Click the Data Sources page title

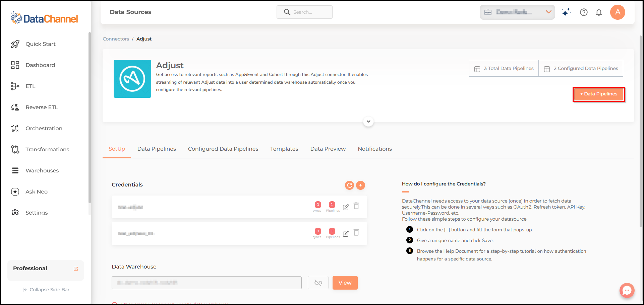[130, 12]
